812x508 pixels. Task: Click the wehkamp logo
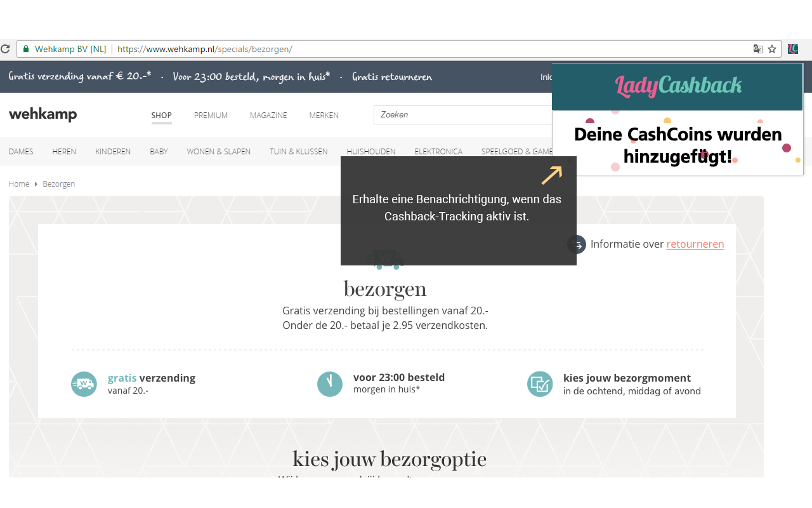pos(43,114)
